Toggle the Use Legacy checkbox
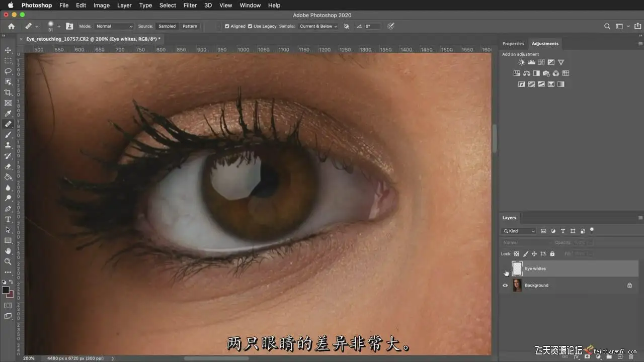 [x=250, y=26]
